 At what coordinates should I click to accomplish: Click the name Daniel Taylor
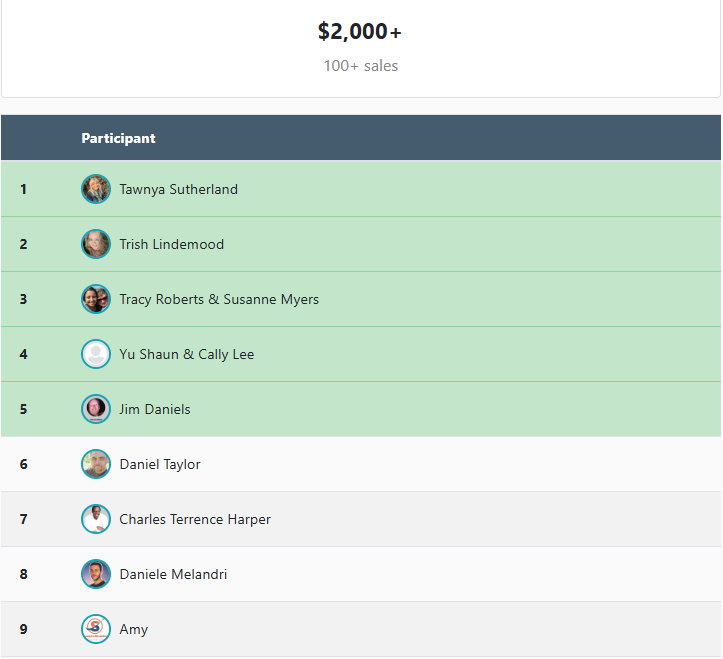[x=159, y=464]
